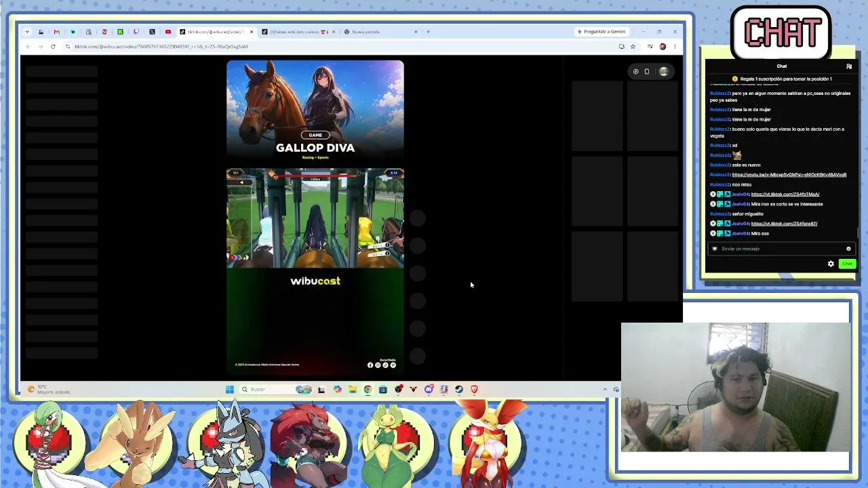The height and width of the screenshot is (488, 868).
Task: Open the vt.tiktok.com/ZS4fpTMaA link
Action: [x=785, y=195]
